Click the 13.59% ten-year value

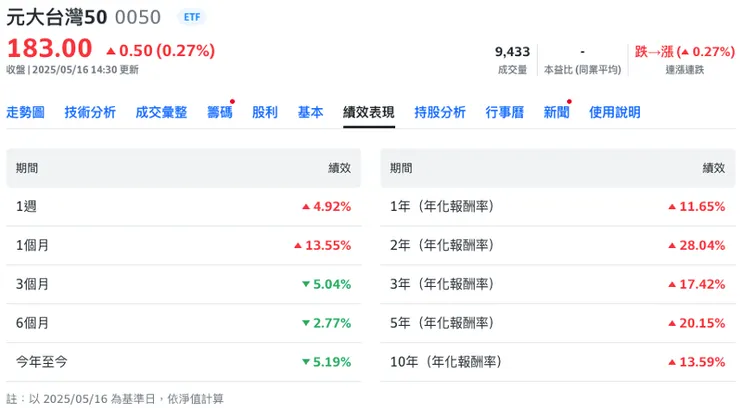point(697,362)
